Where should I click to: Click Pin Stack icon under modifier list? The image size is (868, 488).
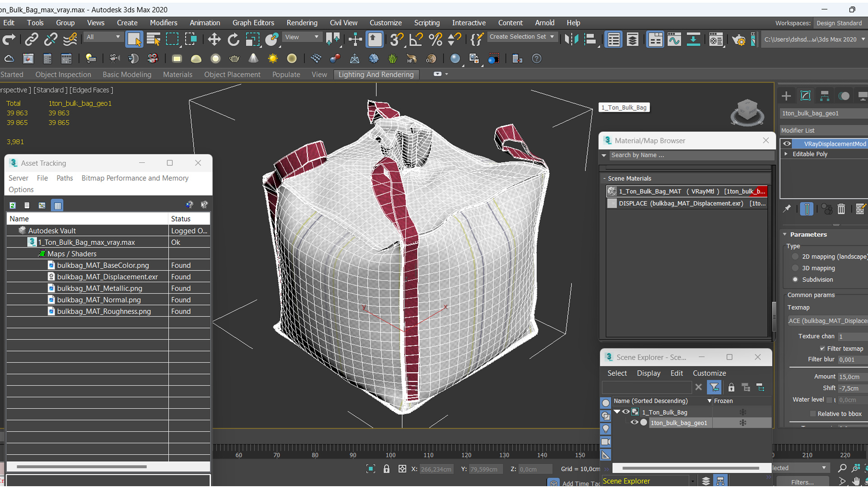[787, 208]
